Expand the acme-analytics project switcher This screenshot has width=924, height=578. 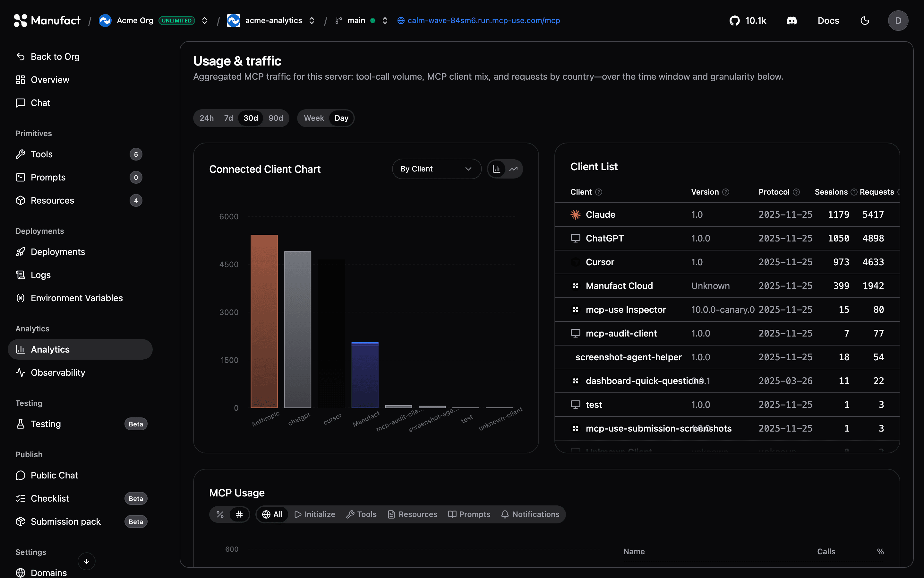coord(312,21)
